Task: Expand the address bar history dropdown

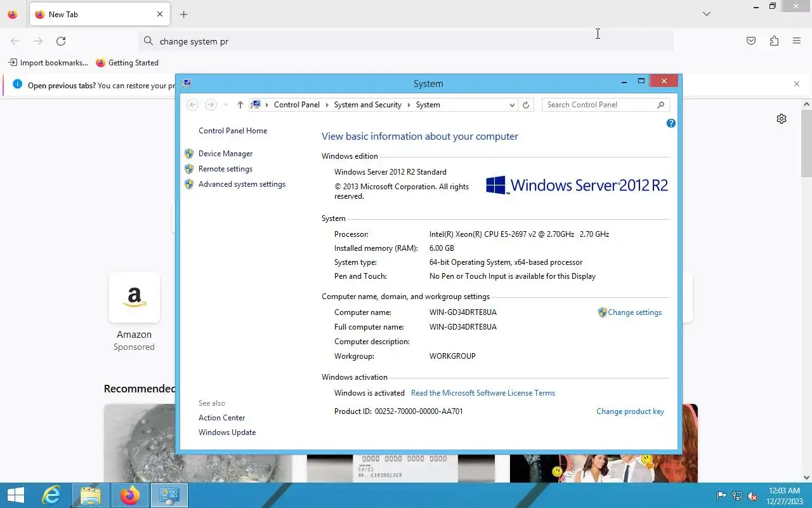Action: 512,105
